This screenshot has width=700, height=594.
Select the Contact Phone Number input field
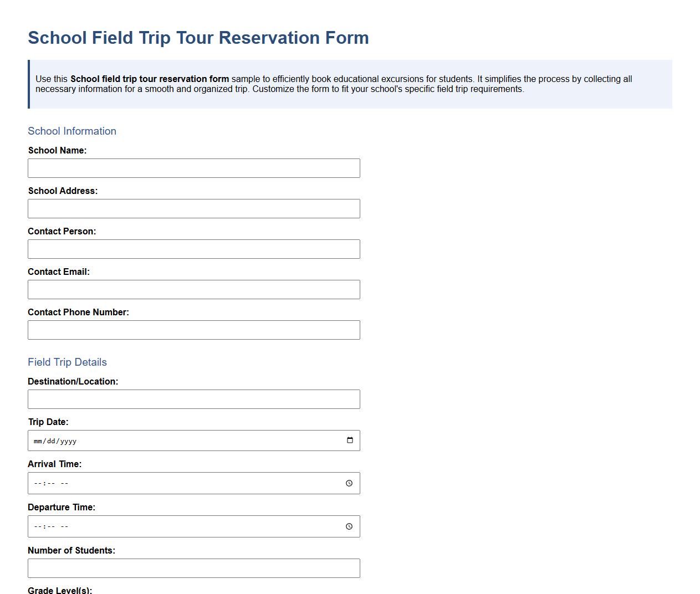[x=193, y=330]
